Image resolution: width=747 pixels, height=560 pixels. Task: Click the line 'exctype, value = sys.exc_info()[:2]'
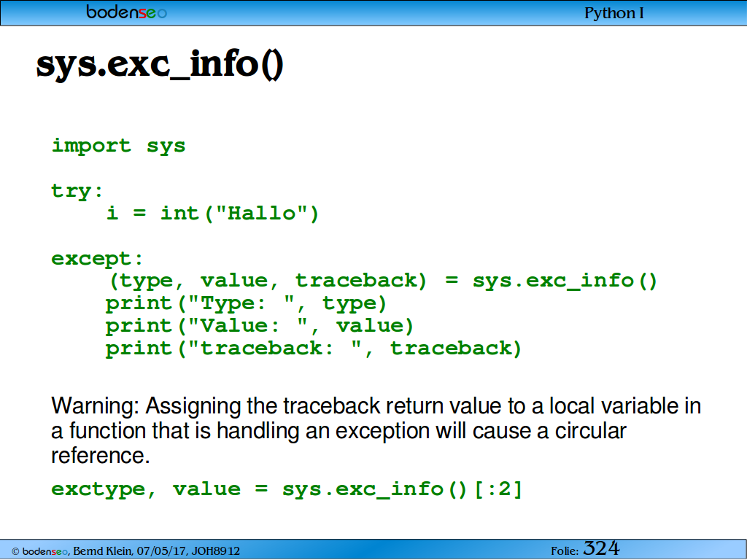[287, 489]
